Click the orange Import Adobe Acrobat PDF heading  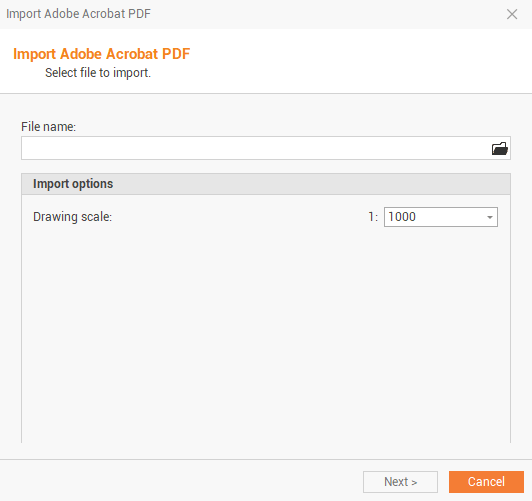[x=101, y=54]
